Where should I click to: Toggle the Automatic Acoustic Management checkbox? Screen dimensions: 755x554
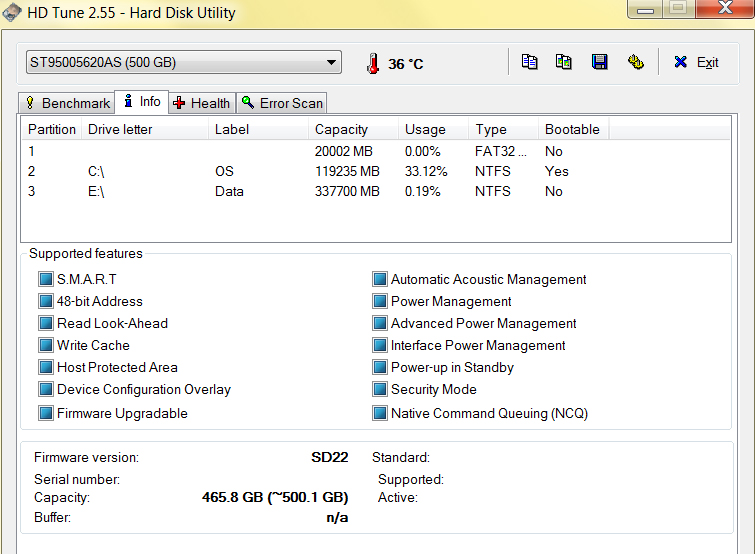click(380, 279)
